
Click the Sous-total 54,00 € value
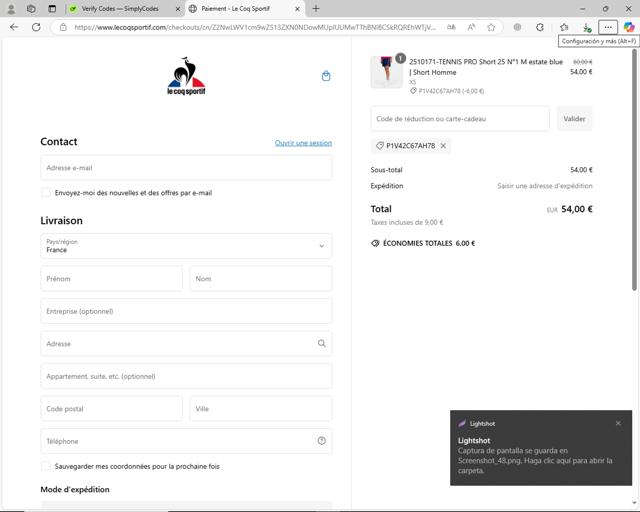[581, 170]
